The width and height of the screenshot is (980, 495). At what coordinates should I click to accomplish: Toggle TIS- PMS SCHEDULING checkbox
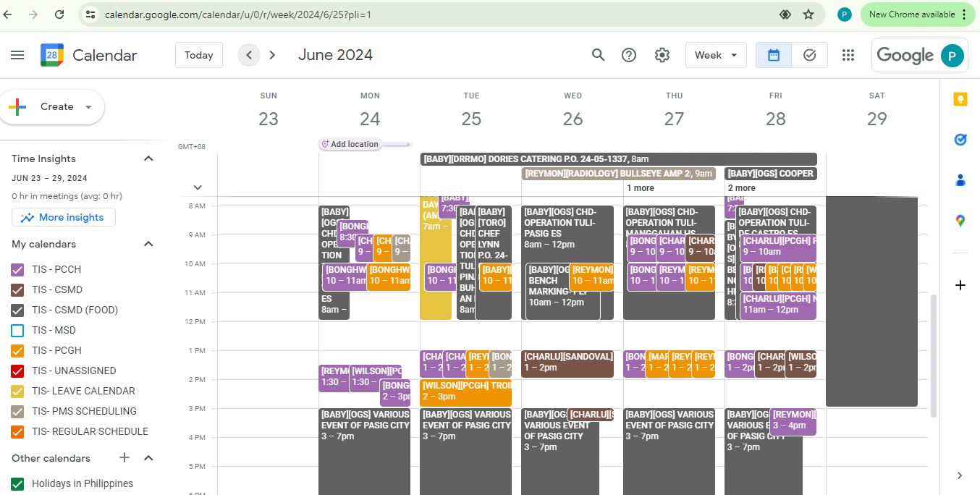pos(18,411)
